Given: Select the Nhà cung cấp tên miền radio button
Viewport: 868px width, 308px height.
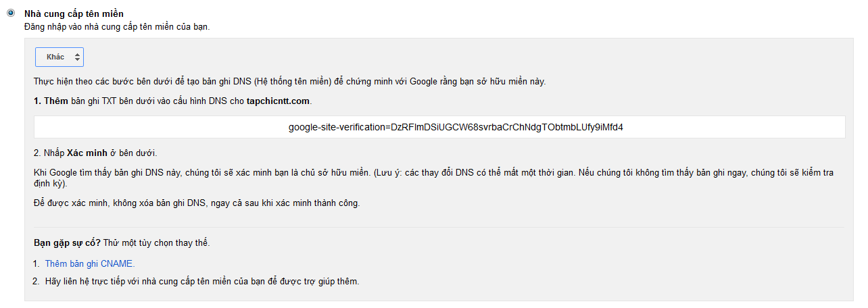Looking at the screenshot, I should click(x=11, y=14).
